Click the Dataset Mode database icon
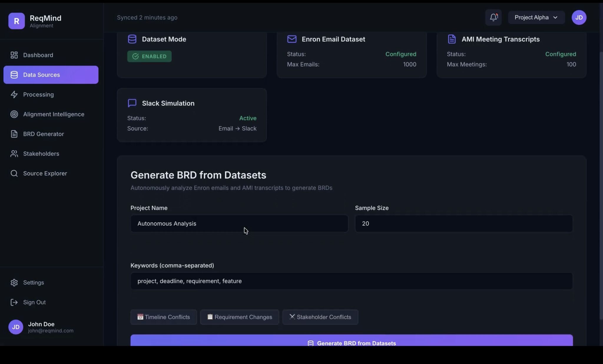 132,39
